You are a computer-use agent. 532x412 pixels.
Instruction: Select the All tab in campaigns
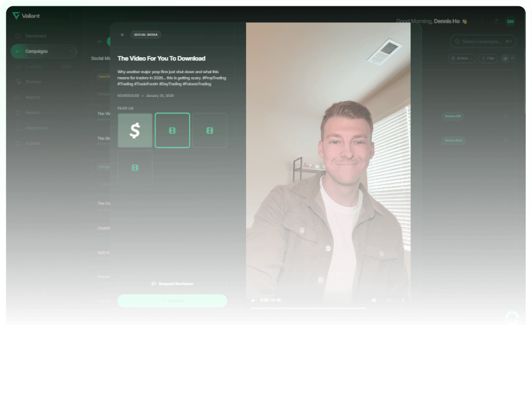[x=99, y=41]
